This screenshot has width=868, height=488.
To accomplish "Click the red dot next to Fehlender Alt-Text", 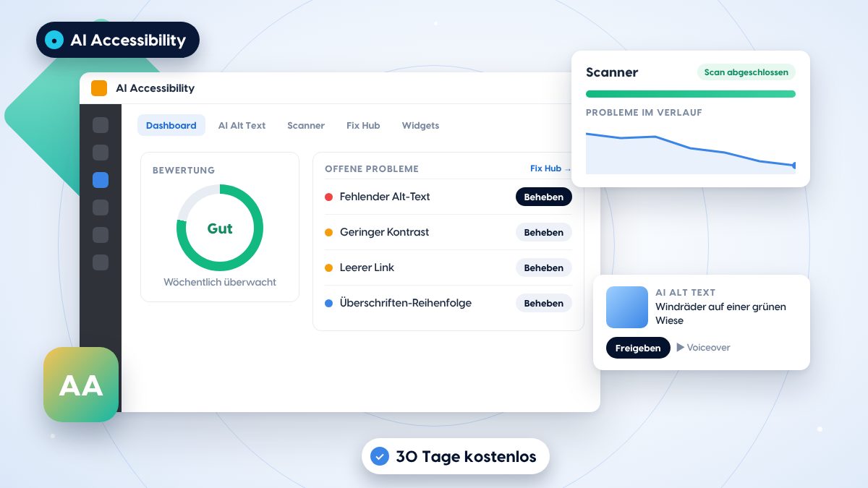I will (328, 197).
